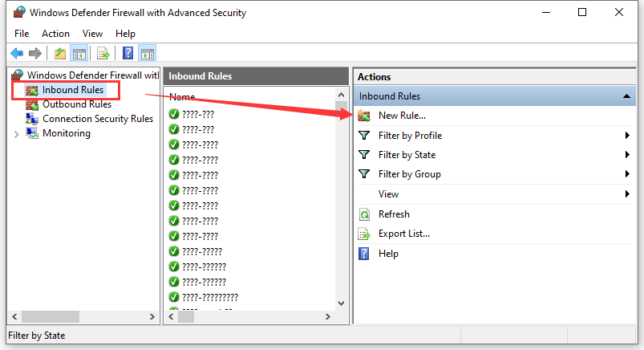Screen dimensions: 644x350
Task: Click the tree pane scroll left arrow
Action: coord(14,317)
